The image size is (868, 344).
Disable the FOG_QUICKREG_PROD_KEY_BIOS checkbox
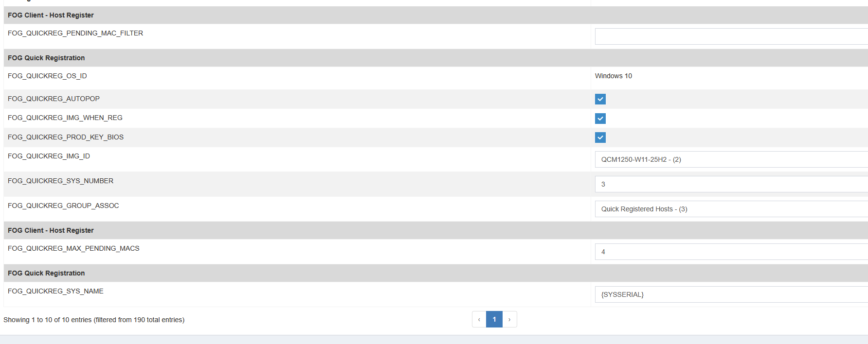coord(600,138)
